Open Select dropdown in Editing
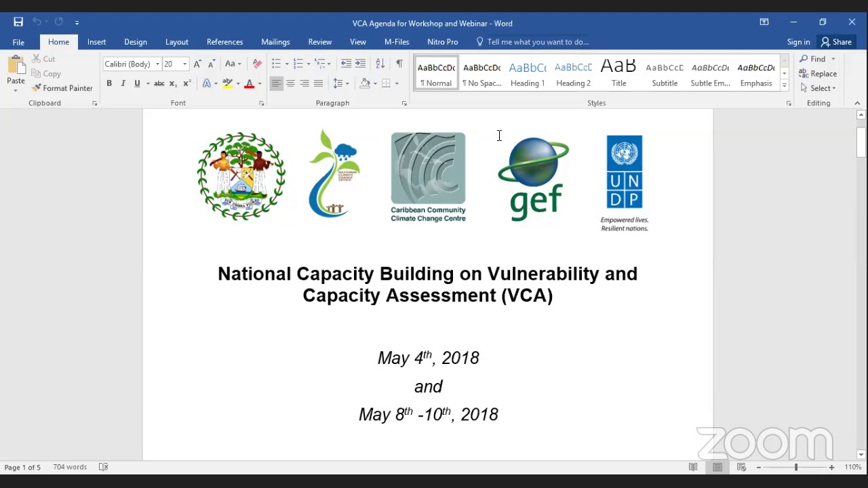 click(x=818, y=88)
